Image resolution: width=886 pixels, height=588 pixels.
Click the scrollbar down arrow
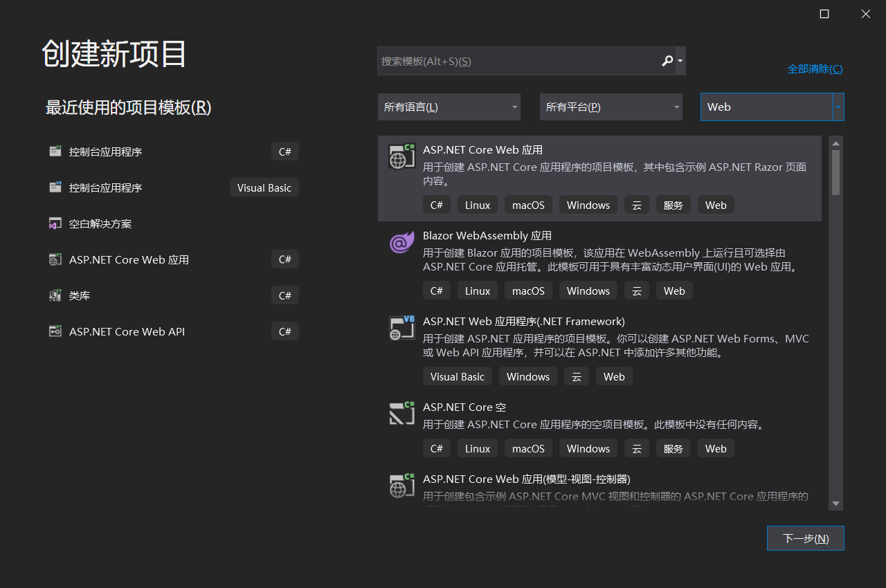click(836, 504)
